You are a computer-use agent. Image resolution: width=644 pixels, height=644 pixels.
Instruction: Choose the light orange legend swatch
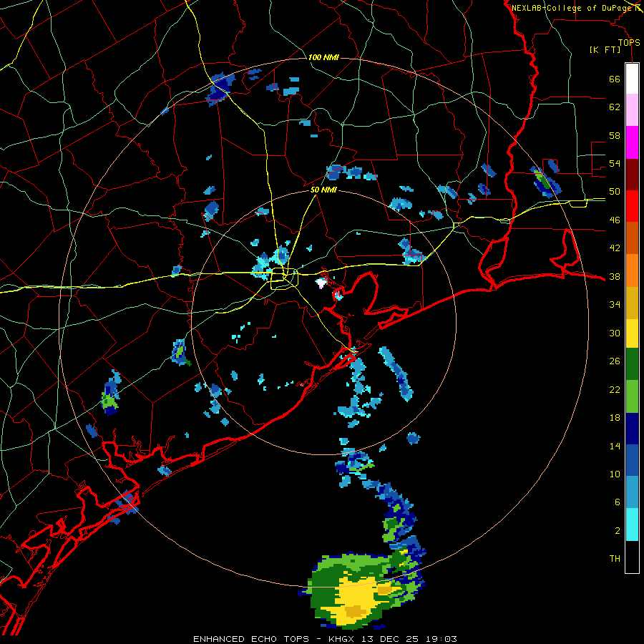[x=632, y=270]
